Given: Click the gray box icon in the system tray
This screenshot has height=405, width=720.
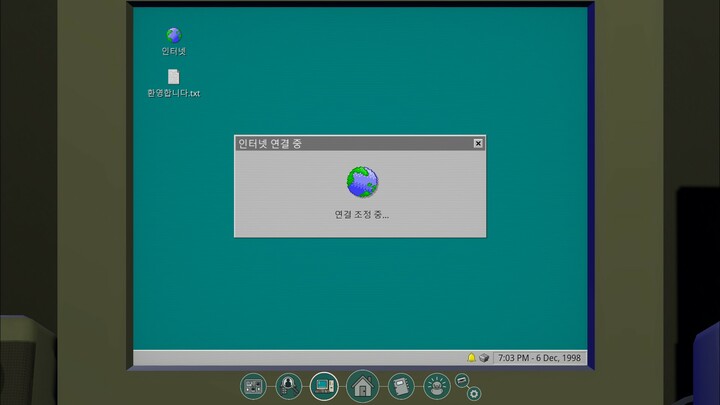Looking at the screenshot, I should click(x=484, y=358).
